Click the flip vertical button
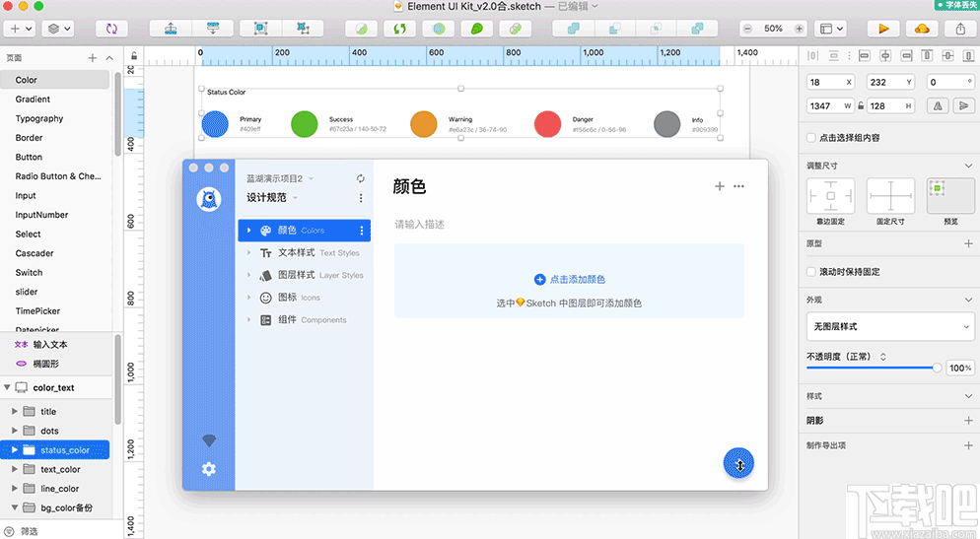 tap(964, 106)
